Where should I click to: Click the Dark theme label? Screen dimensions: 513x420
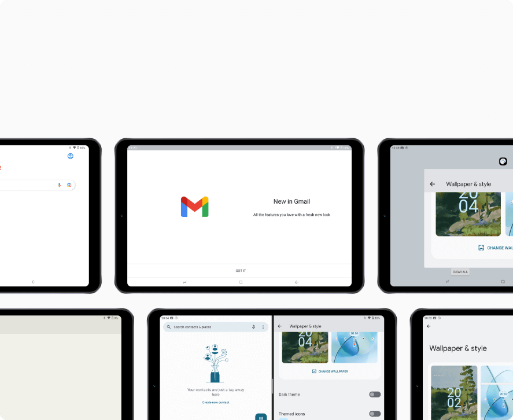(289, 395)
